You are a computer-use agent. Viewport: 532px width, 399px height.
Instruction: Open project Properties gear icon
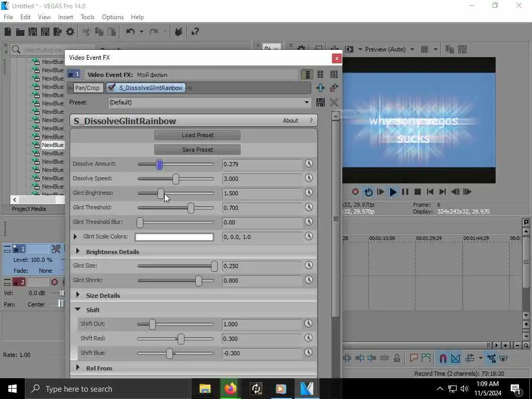[x=70, y=32]
